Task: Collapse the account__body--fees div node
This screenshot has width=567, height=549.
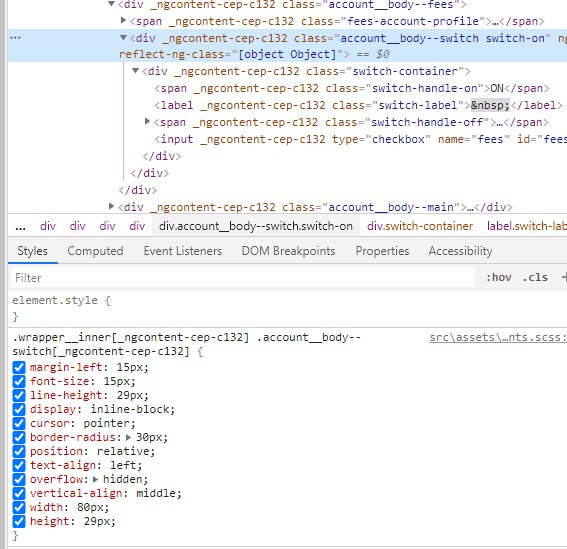Action: coord(111,4)
